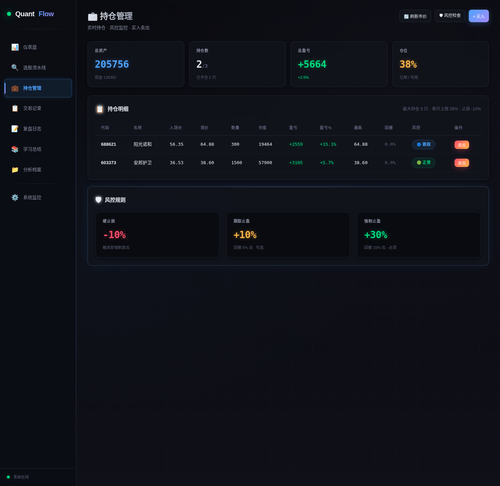The height and width of the screenshot is (486, 500).
Task: Click the 风控规则 section heading
Action: [115, 200]
